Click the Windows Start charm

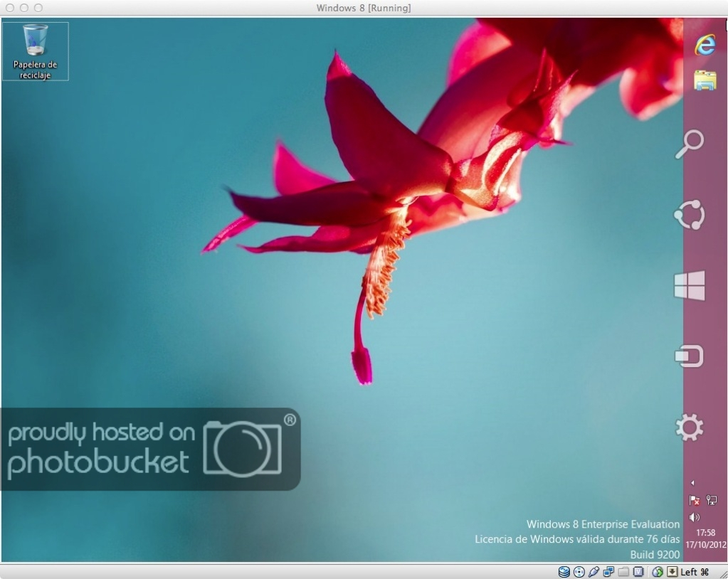pyautogui.click(x=690, y=285)
